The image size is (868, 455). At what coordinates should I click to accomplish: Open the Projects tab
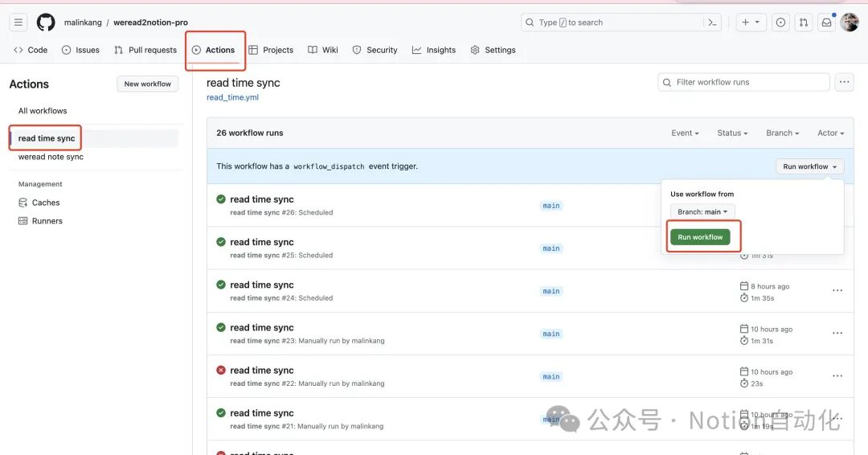pyautogui.click(x=271, y=50)
